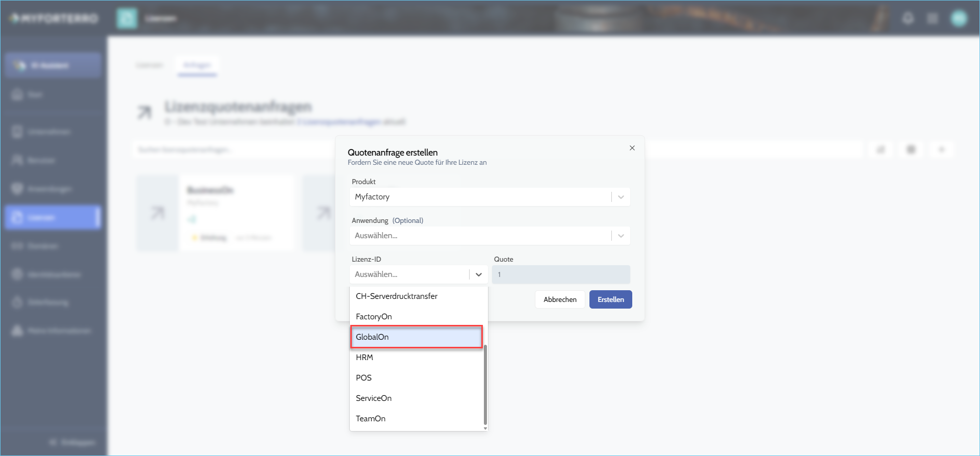The width and height of the screenshot is (980, 456).
Task: Open the user avatar menu
Action: click(x=959, y=18)
